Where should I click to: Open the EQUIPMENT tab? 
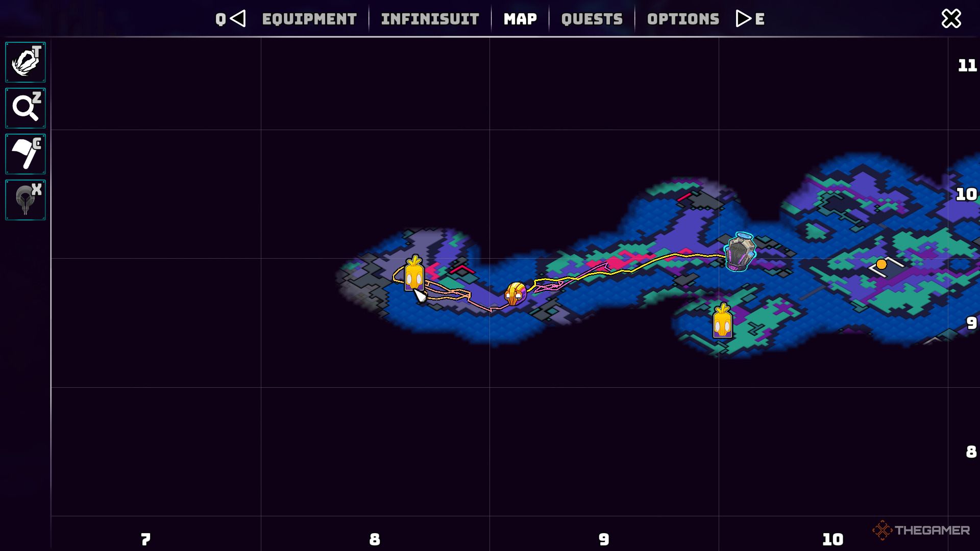point(309,19)
